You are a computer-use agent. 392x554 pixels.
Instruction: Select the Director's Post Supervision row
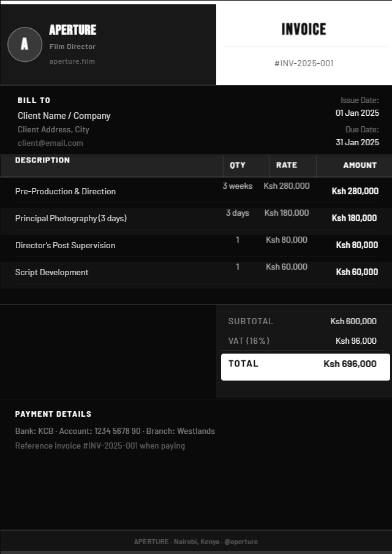pyautogui.click(x=196, y=245)
